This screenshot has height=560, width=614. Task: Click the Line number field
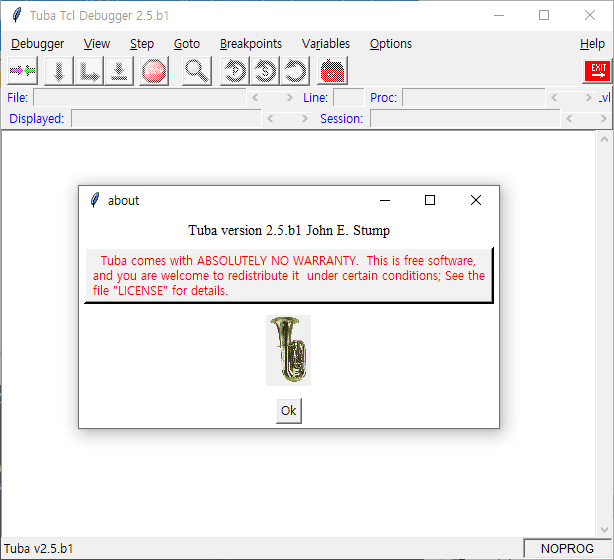coord(349,98)
